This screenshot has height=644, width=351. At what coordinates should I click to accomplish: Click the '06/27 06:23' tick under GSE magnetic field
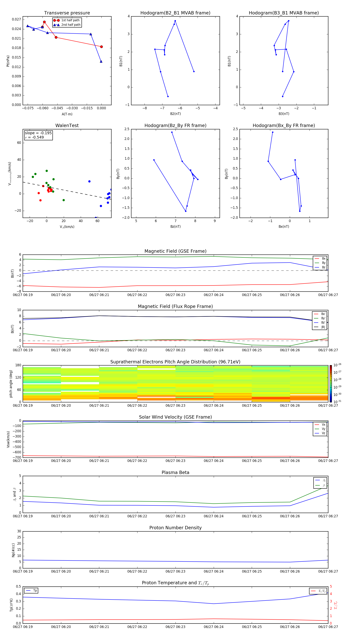(x=175, y=295)
